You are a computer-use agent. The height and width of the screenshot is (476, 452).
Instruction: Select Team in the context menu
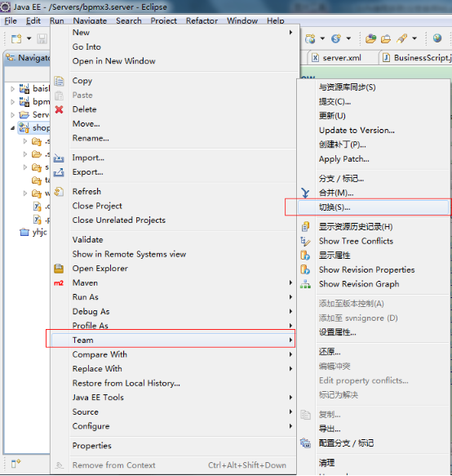pyautogui.click(x=173, y=340)
